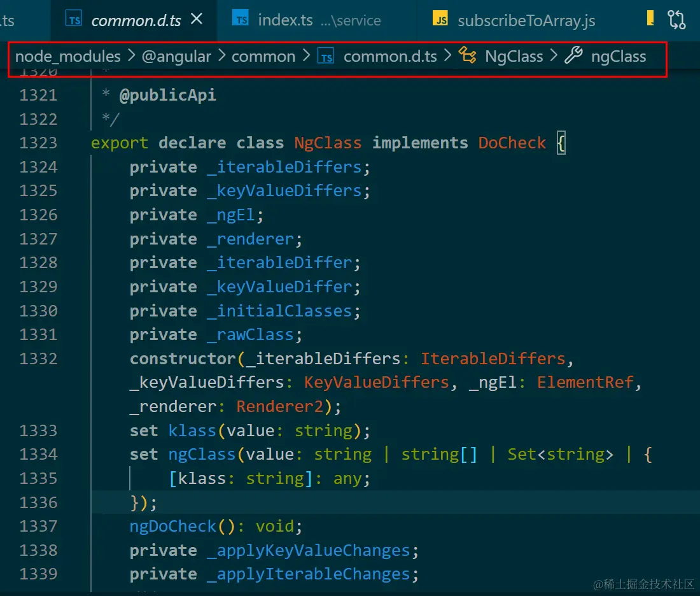
Task: Click the TypeScript file icon on common.d.ts tab
Action: point(74,19)
